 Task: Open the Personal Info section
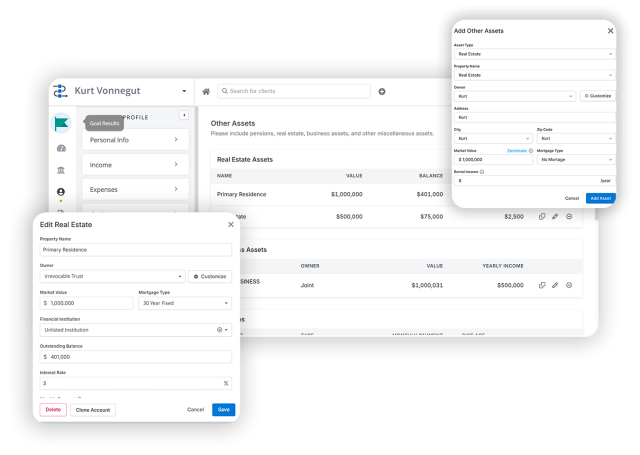(136, 140)
